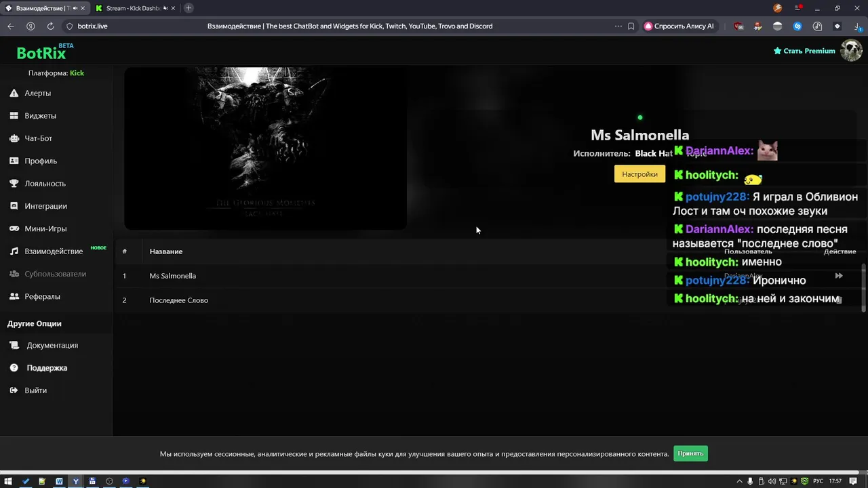868x488 pixels.
Task: Switch the РУС keyboard language
Action: [x=818, y=481]
